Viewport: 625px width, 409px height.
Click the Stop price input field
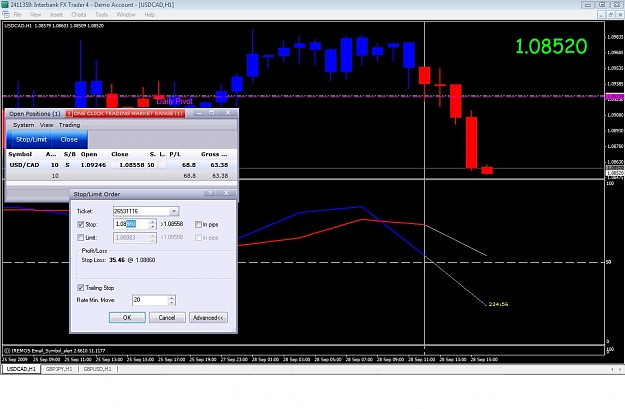pos(131,224)
